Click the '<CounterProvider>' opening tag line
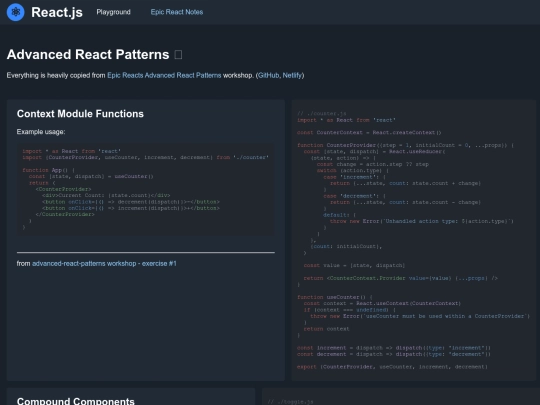 click(63, 189)
